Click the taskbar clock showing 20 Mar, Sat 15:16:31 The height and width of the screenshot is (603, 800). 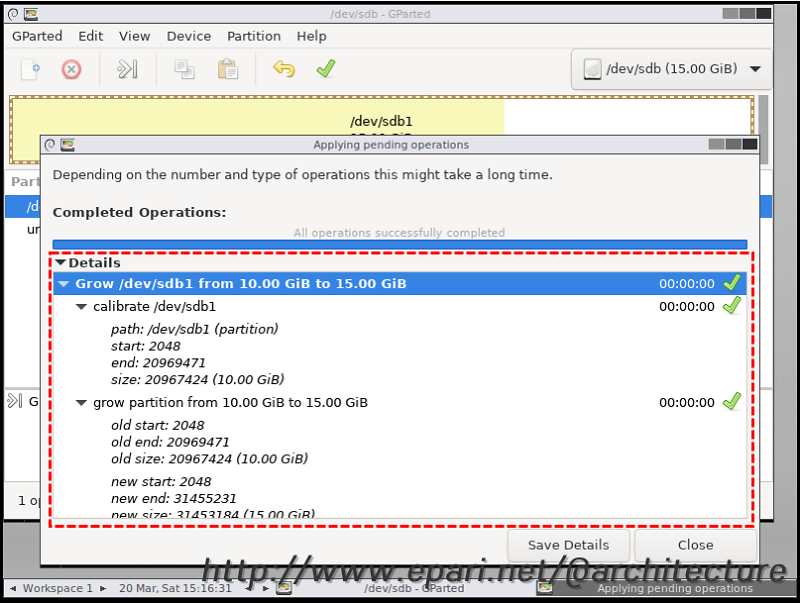(x=175, y=588)
